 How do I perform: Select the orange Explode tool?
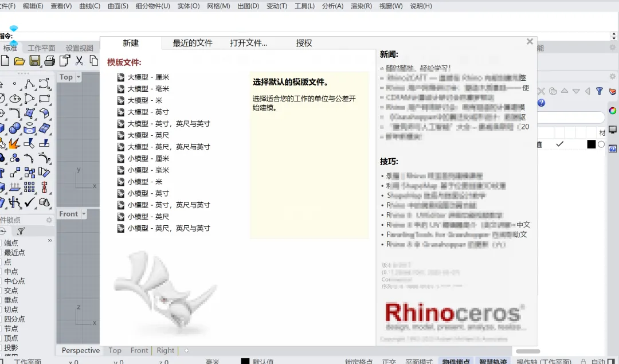[x=14, y=143]
